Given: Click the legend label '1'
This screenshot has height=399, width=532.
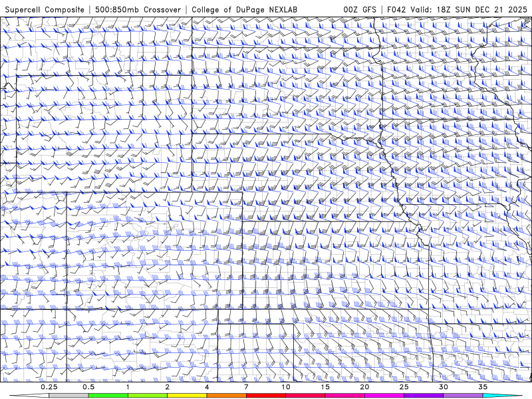Looking at the screenshot, I should coord(128,387).
